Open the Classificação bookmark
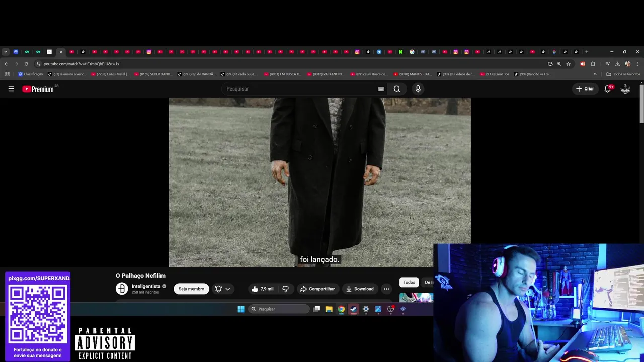 (x=30, y=74)
